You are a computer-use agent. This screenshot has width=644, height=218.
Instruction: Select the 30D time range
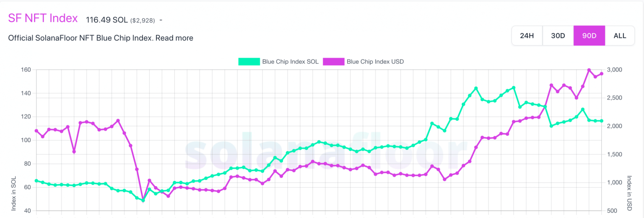pos(558,36)
